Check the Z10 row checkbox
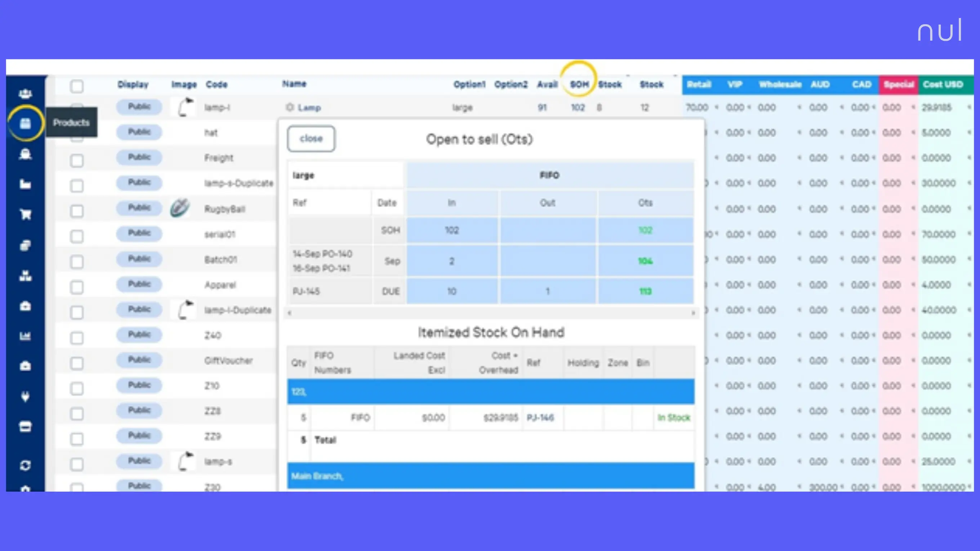980x551 pixels. point(77,388)
